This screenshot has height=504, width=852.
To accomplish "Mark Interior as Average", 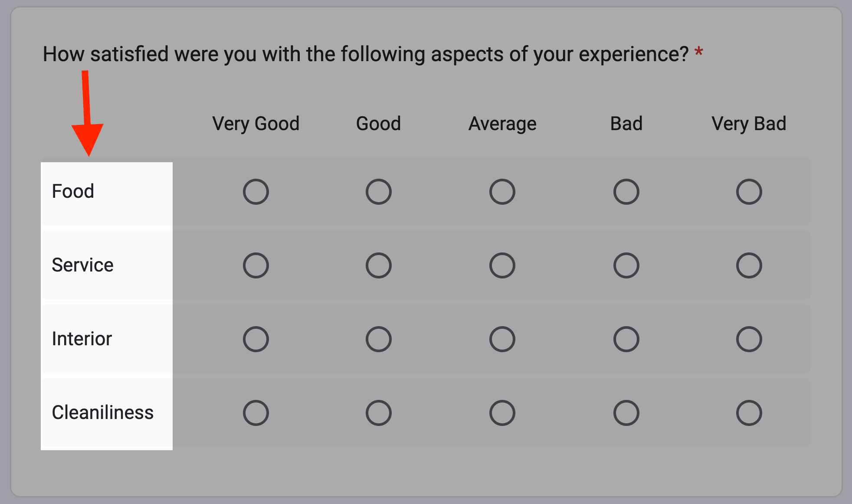I will point(502,339).
